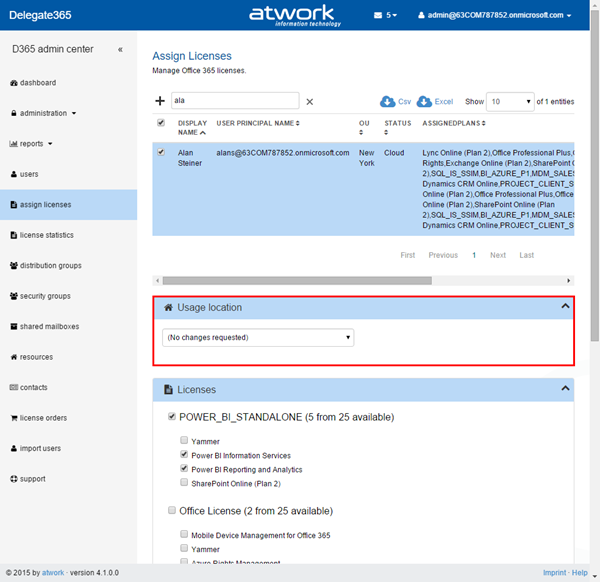
Task: Click the Usage location house icon
Action: pyautogui.click(x=168, y=307)
